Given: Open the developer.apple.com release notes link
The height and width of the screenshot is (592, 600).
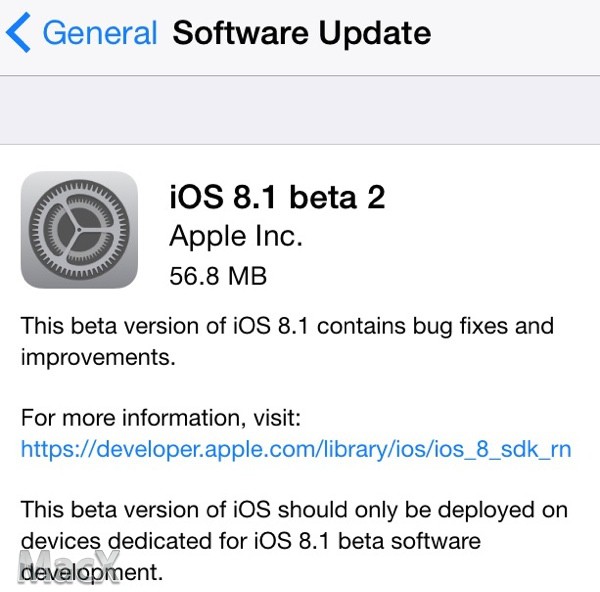Looking at the screenshot, I should click(x=296, y=449).
